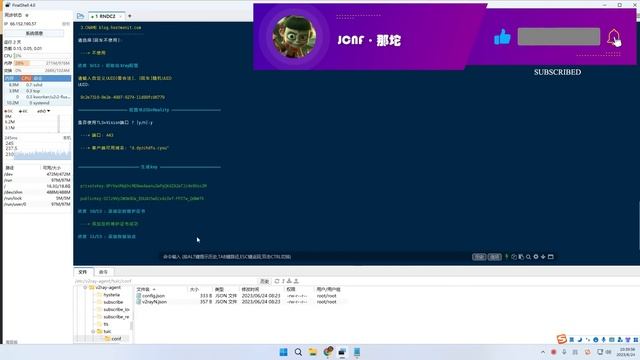Click the terminal history clock icon
Viewport: 640px width, 360px height.
[x=514, y=257]
